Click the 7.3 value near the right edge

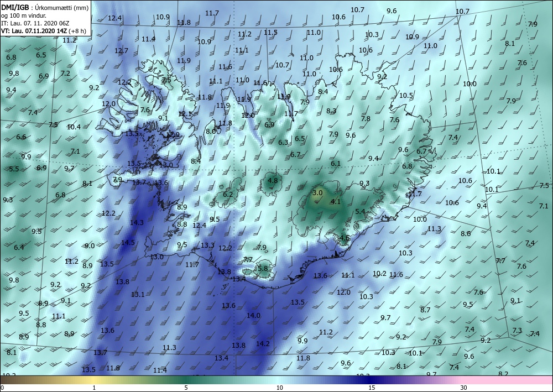point(517,330)
